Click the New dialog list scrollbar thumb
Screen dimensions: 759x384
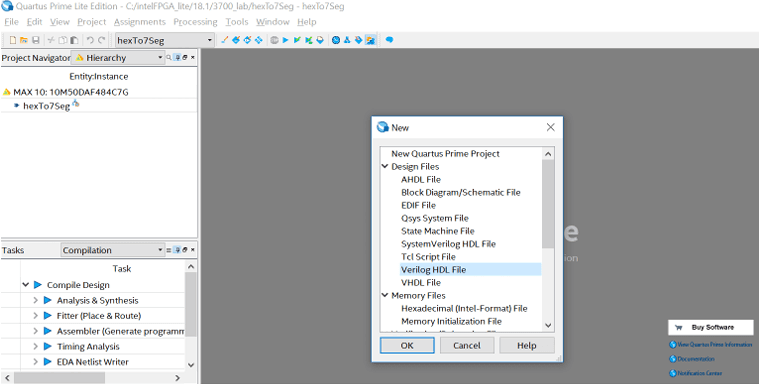(548, 203)
